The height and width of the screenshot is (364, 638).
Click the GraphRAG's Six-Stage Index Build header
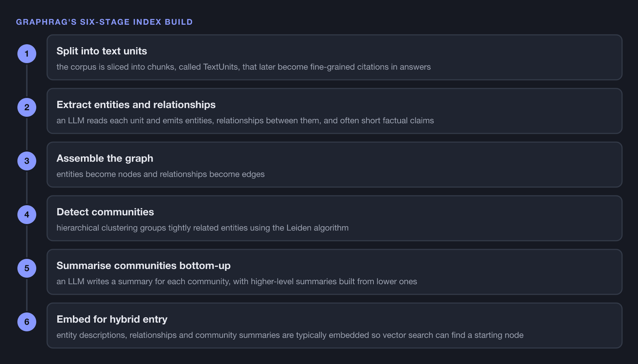click(x=104, y=22)
